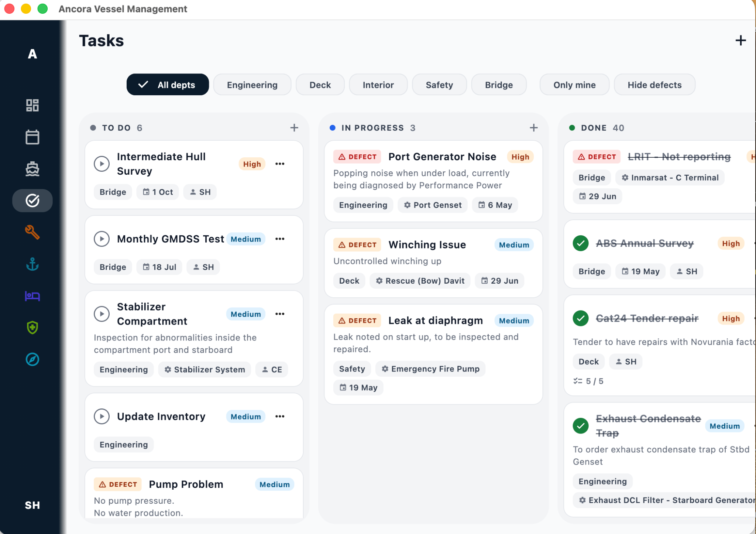Click the Inmarsat - C Terminal equipment tag
The height and width of the screenshot is (534, 756).
tap(670, 178)
